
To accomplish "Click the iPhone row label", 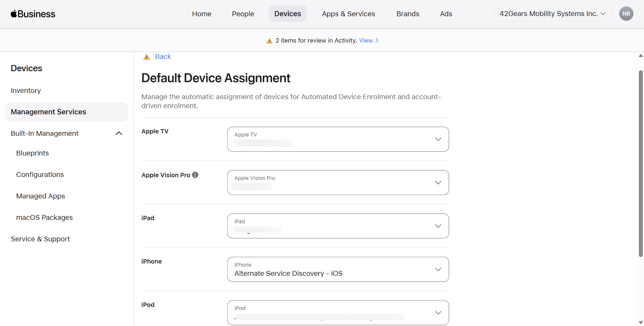I will click(152, 261).
